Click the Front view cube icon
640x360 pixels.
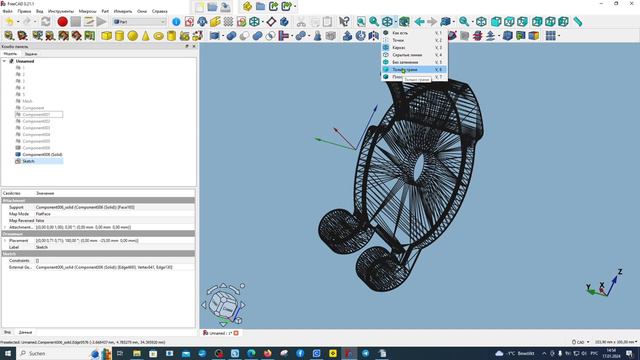click(x=496, y=22)
